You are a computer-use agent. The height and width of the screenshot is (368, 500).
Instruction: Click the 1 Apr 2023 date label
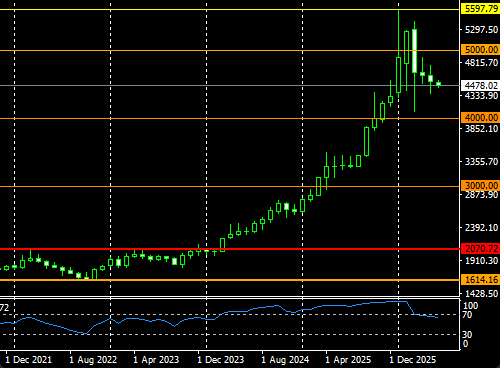tap(156, 360)
